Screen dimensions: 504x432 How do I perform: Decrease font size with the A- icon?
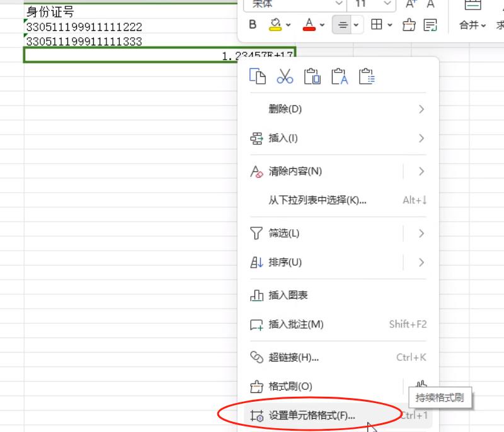[430, 4]
